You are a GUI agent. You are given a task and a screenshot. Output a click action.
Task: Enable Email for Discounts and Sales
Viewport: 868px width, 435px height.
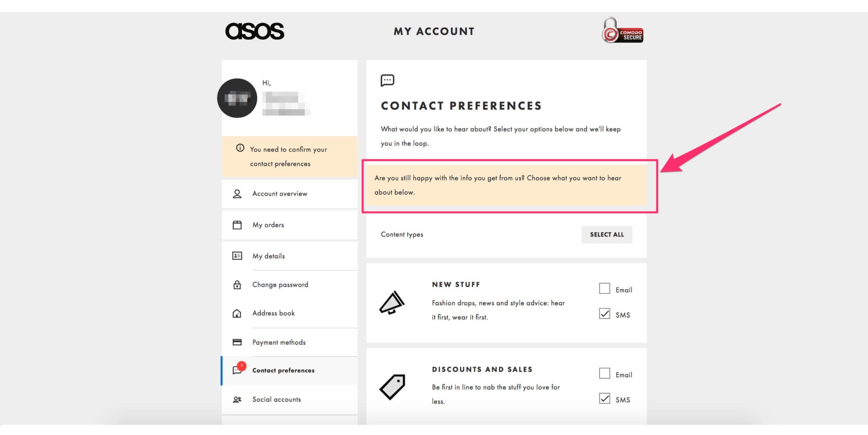tap(604, 373)
